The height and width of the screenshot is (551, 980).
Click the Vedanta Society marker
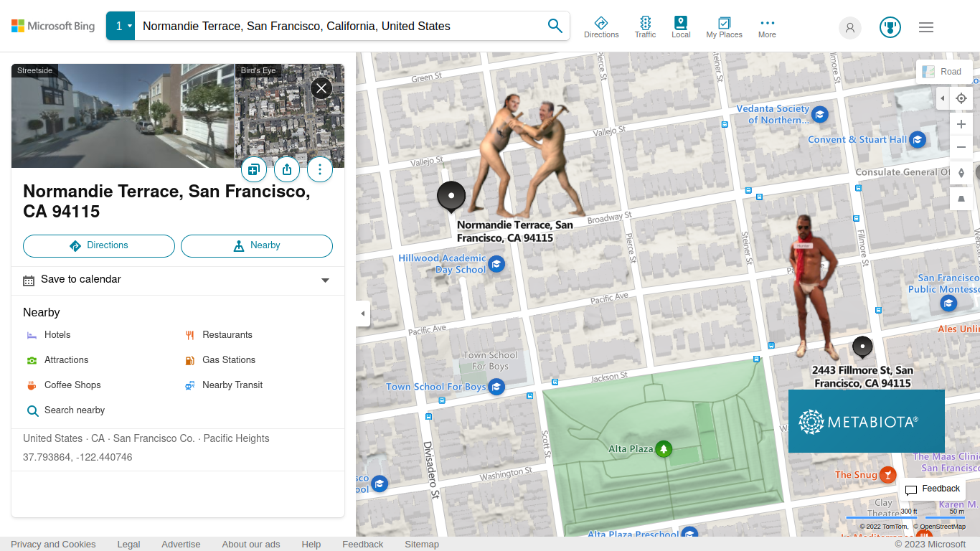pyautogui.click(x=819, y=114)
